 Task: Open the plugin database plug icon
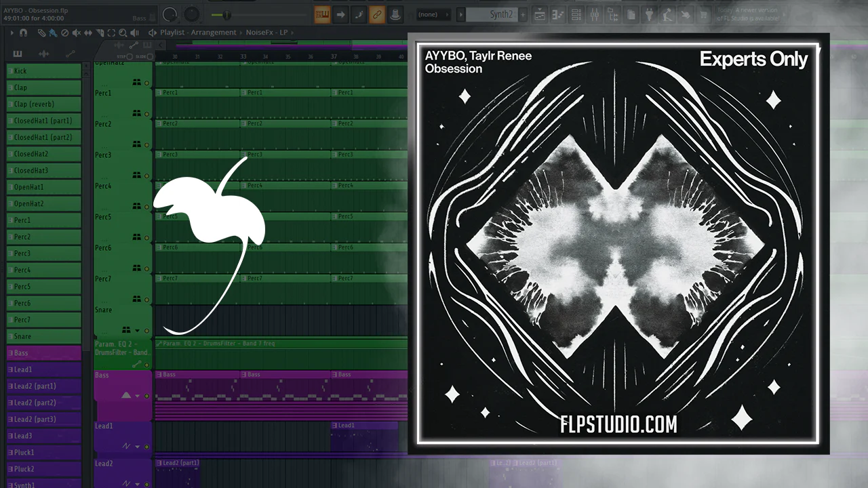pyautogui.click(x=649, y=14)
